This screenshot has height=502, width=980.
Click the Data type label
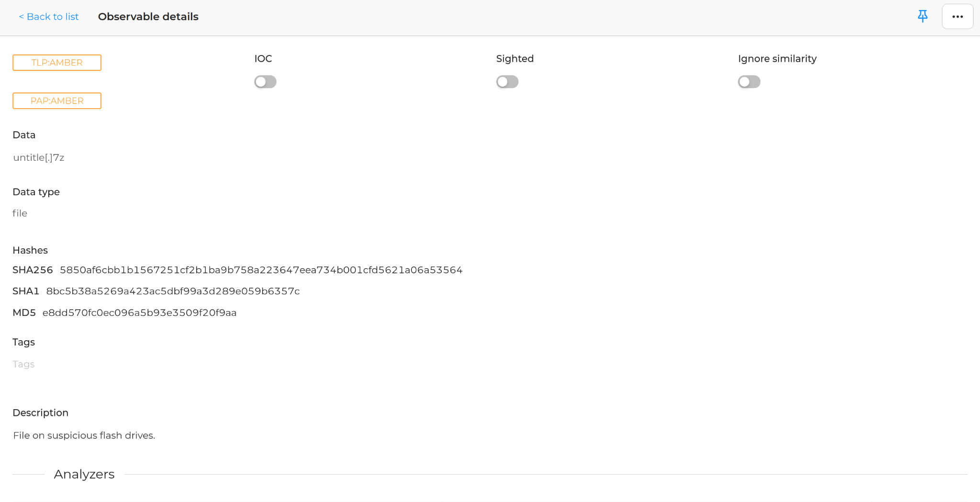pyautogui.click(x=36, y=192)
